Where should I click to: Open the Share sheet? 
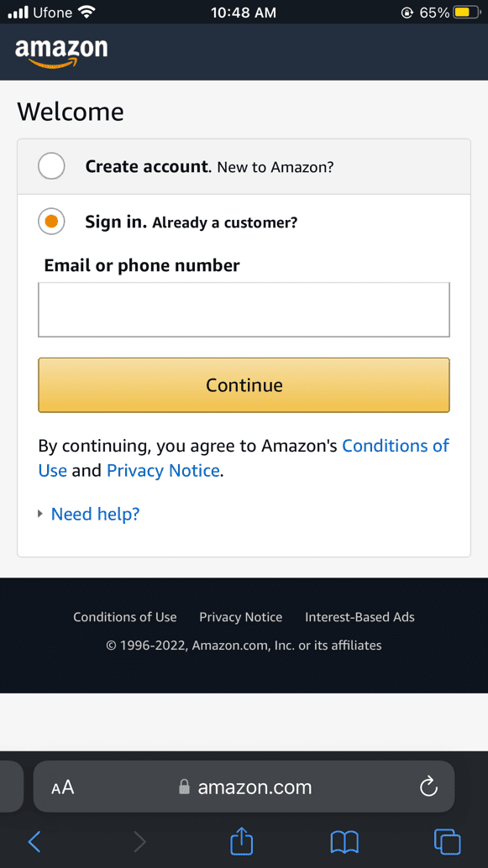[x=241, y=841]
